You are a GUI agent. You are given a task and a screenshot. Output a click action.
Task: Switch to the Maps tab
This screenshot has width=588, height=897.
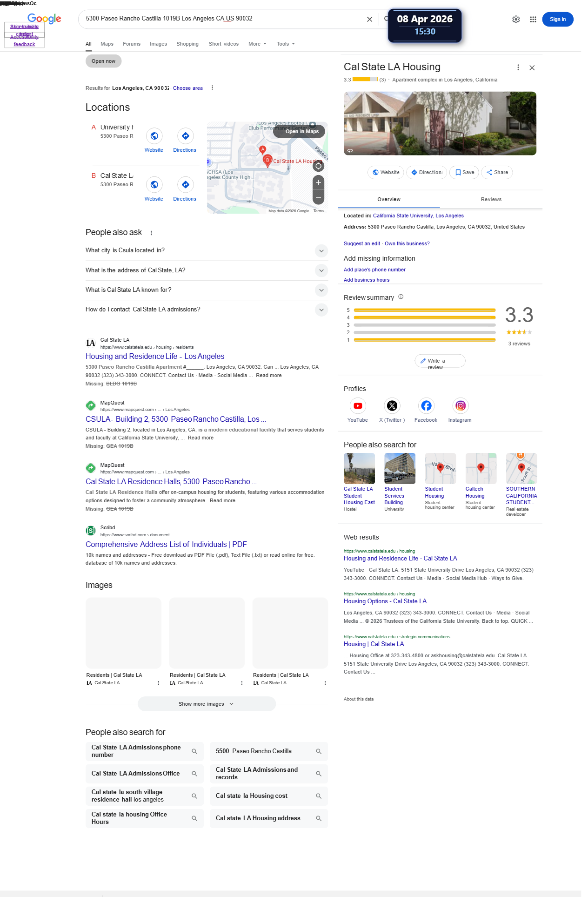pos(107,44)
